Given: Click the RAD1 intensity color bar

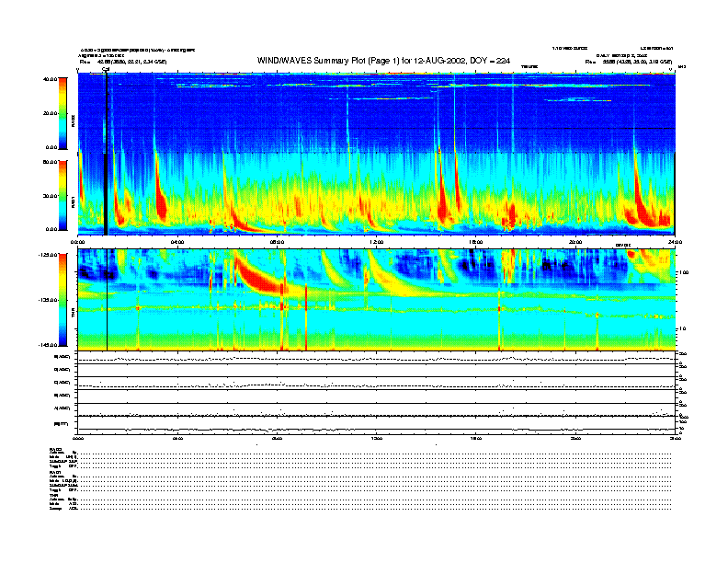Looking at the screenshot, I should (63, 196).
